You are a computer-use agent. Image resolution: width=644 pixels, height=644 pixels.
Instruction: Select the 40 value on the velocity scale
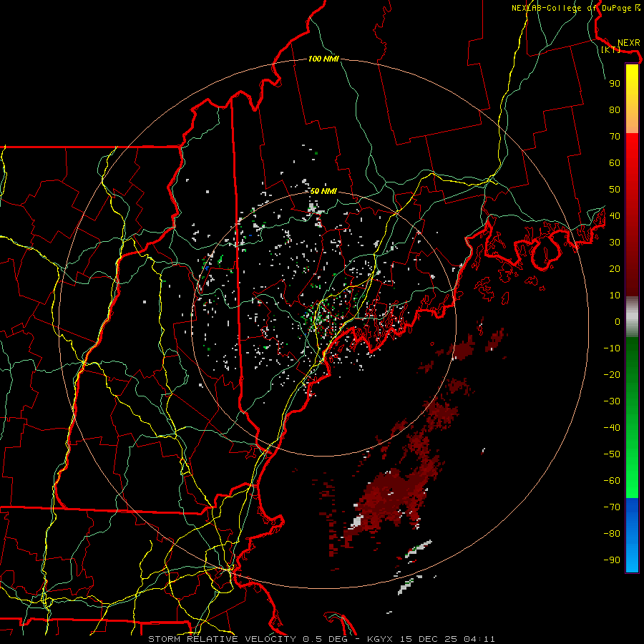[615, 216]
